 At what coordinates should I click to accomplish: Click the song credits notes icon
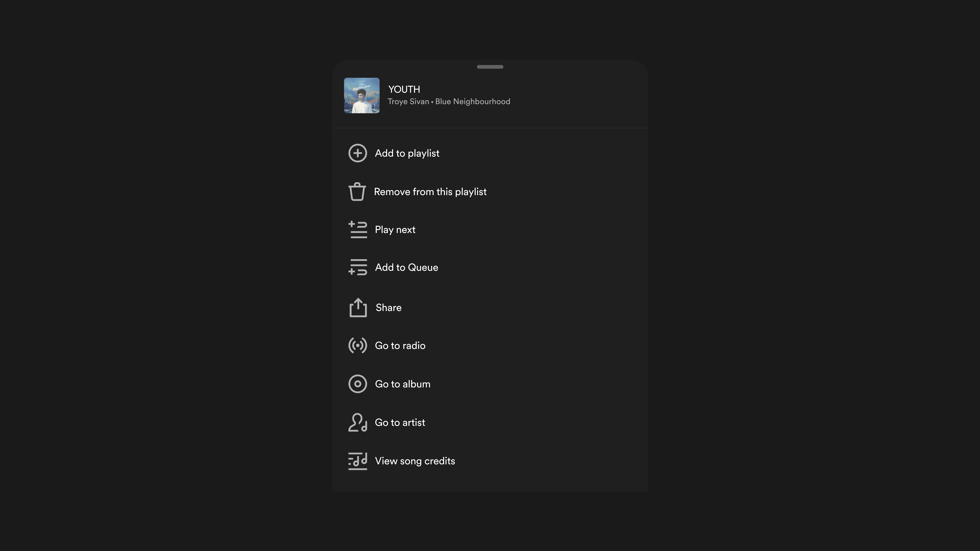(358, 461)
